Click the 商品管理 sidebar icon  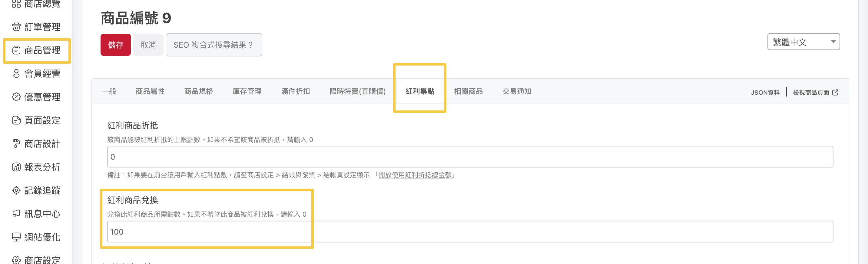coord(16,50)
